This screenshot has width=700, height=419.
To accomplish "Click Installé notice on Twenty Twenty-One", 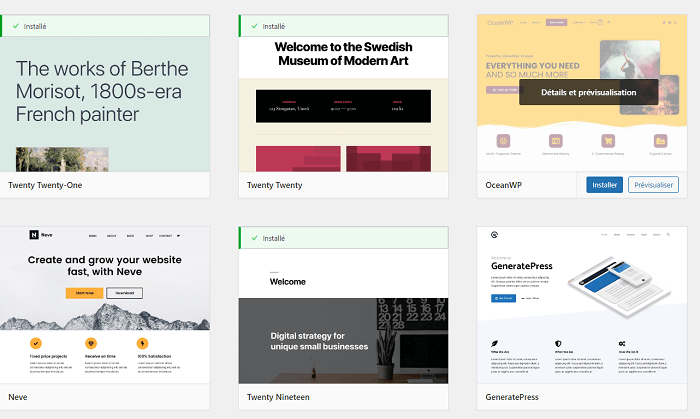I will pos(104,26).
